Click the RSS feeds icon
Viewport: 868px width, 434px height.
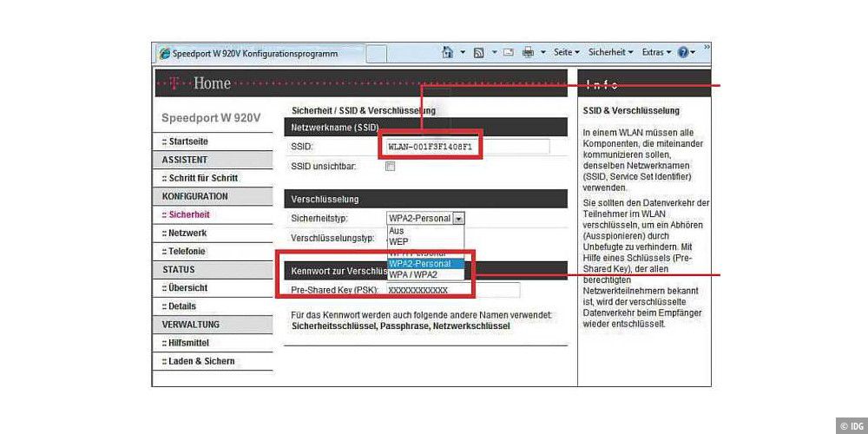click(x=478, y=53)
